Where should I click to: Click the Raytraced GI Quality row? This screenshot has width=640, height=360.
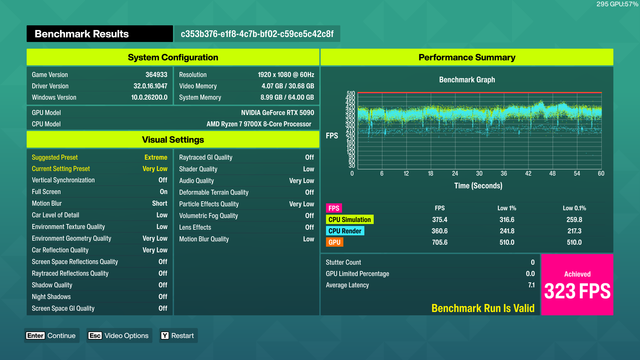[247, 157]
